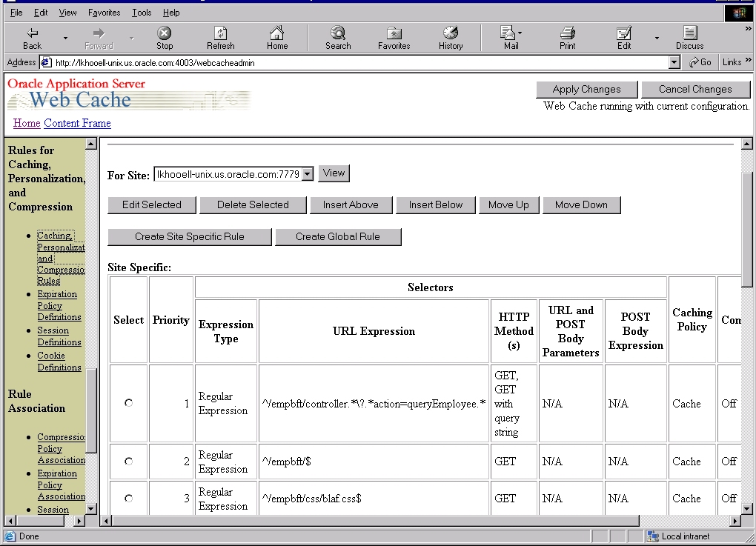This screenshot has height=546, width=756.
Task: Click the Insert Above button
Action: coord(351,204)
